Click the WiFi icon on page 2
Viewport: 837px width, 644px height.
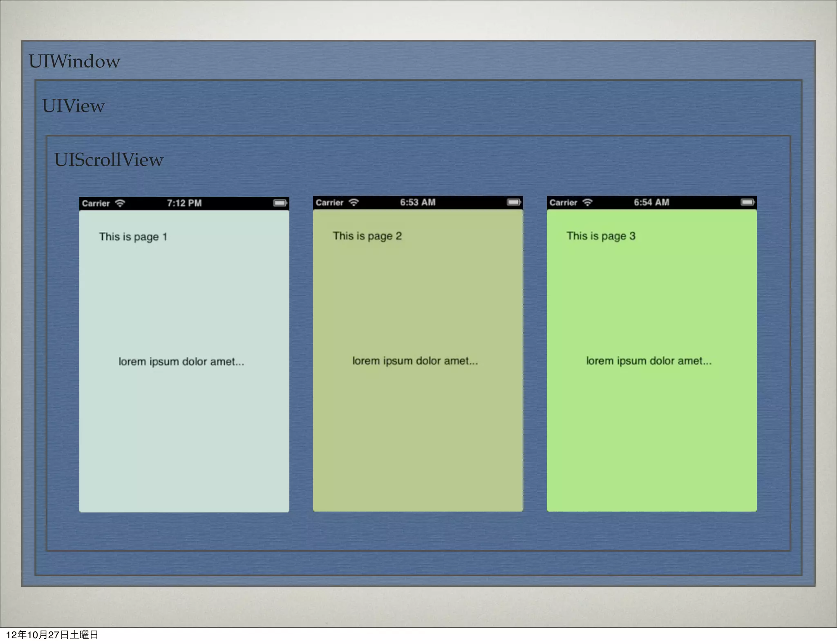354,202
